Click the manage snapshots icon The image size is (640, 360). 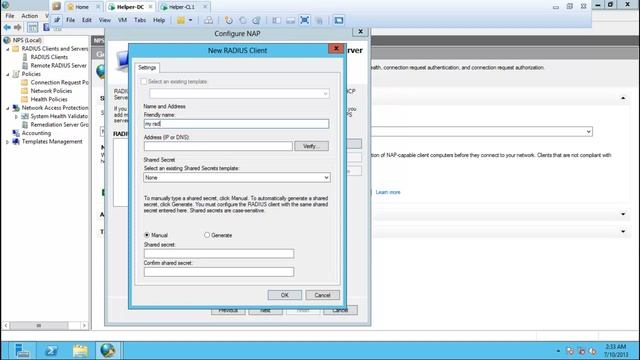tap(256, 20)
